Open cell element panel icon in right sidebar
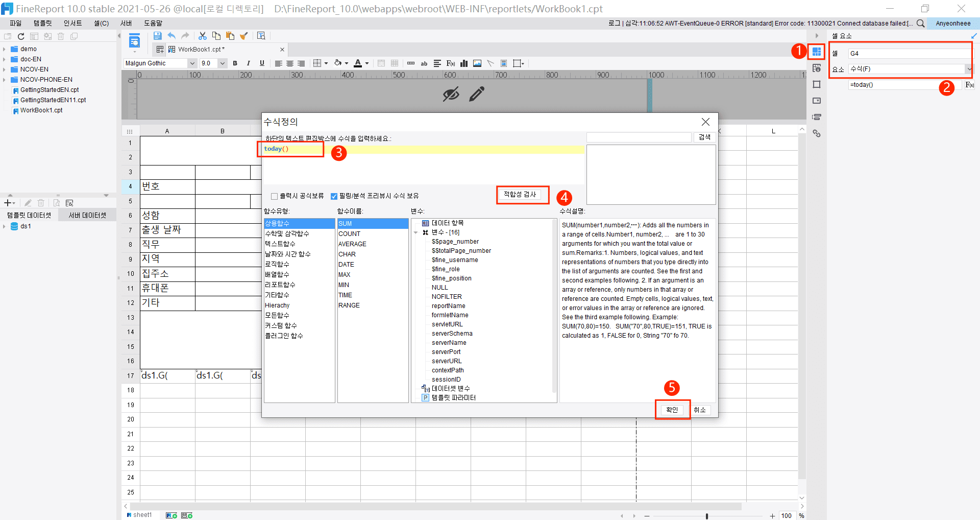 coord(817,52)
